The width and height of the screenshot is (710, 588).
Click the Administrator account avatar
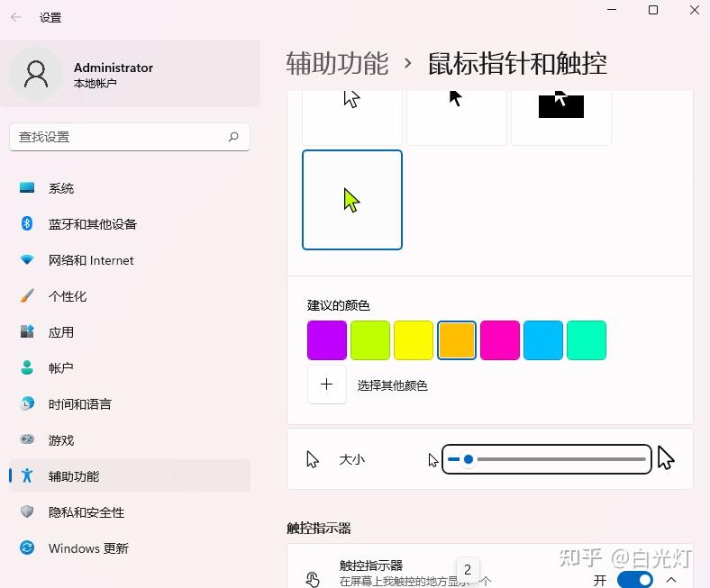click(x=36, y=75)
